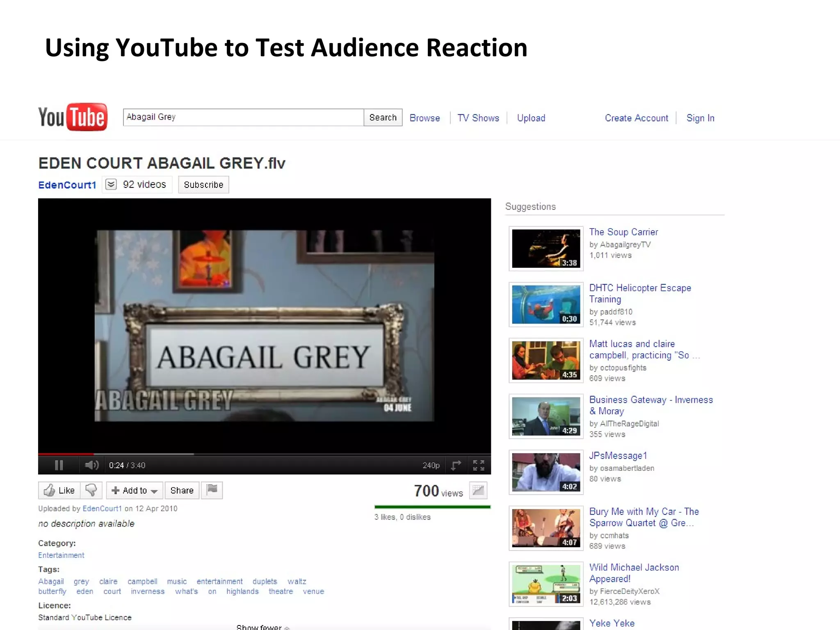Click Sign In link
This screenshot has height=630, width=840.
point(701,118)
